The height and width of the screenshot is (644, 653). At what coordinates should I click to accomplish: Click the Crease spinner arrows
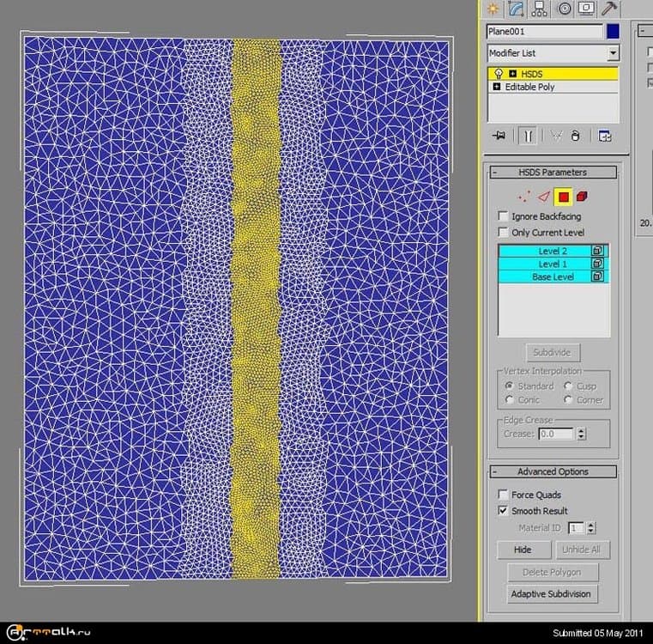pos(582,434)
